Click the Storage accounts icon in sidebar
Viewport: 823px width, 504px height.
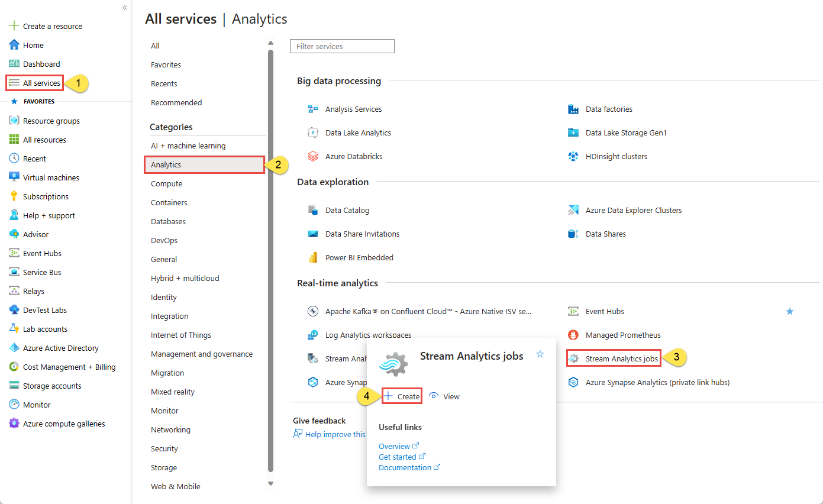(14, 386)
